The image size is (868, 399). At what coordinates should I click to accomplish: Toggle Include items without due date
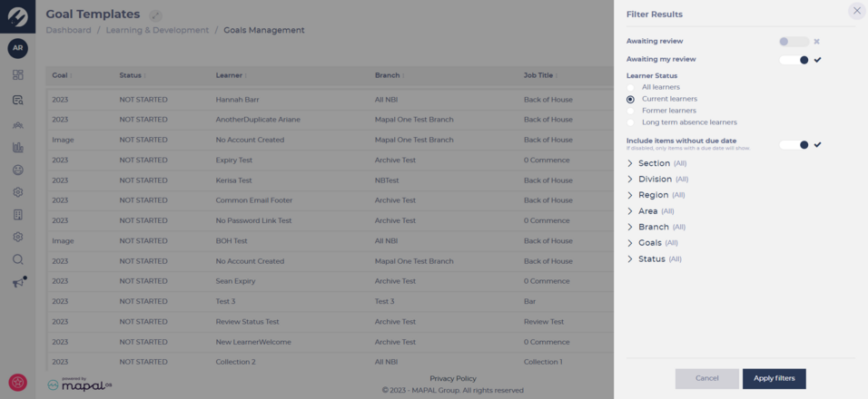point(794,145)
